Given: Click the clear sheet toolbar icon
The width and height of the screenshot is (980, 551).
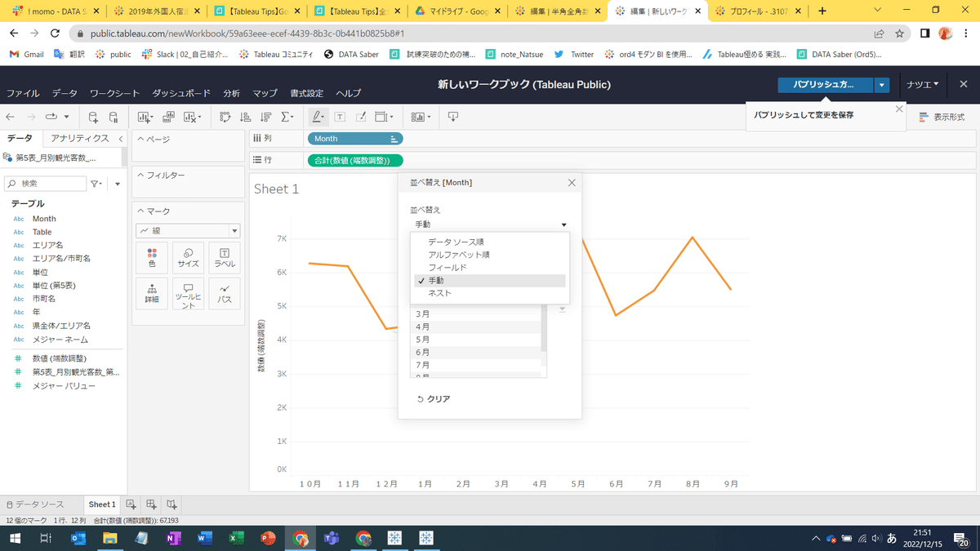Looking at the screenshot, I should coord(193,117).
